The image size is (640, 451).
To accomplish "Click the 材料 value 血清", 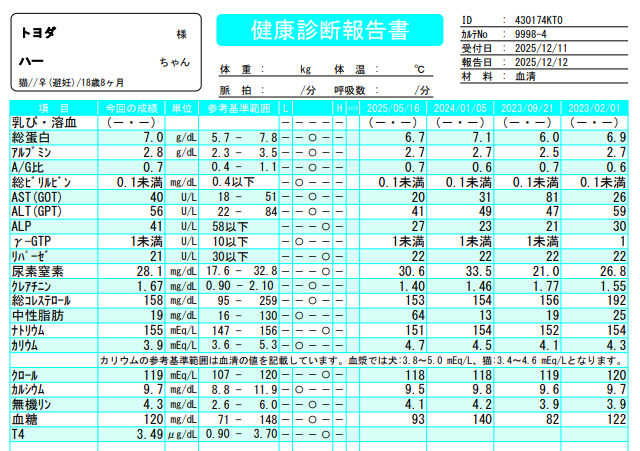I will pos(525,76).
